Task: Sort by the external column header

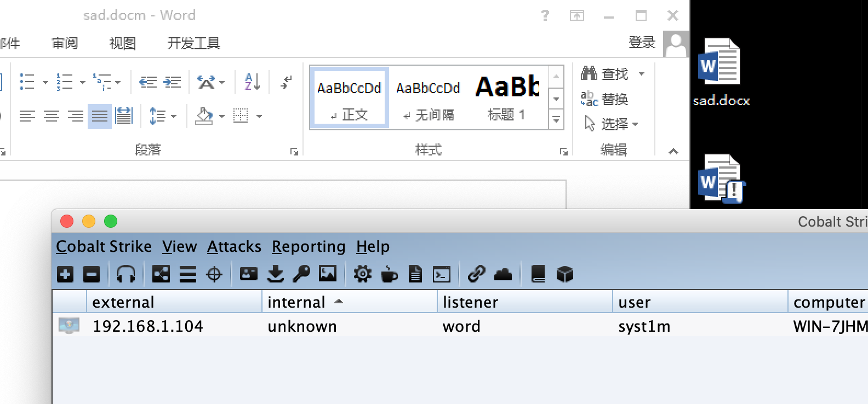Action: pos(174,302)
